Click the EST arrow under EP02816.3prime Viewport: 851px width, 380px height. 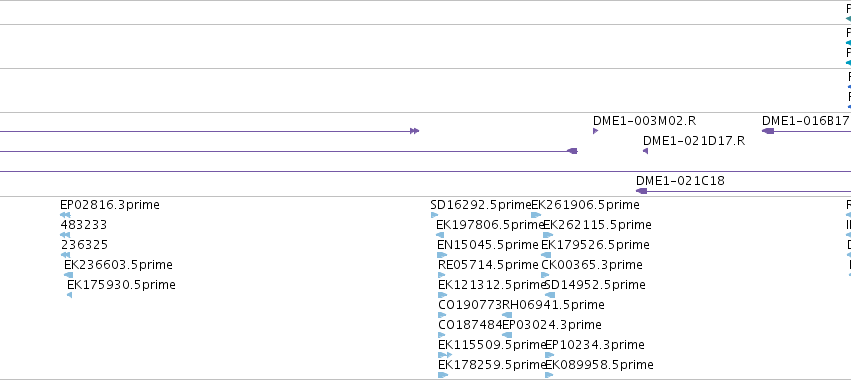[65, 215]
